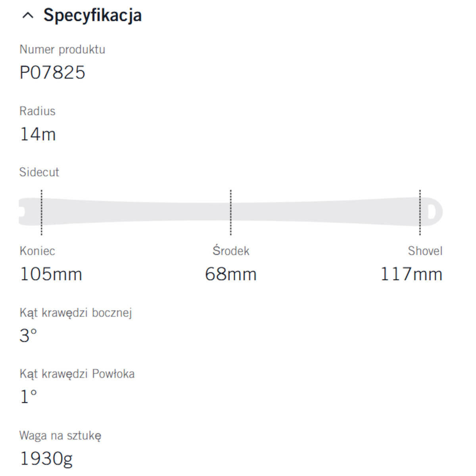Click the ski sidecut diagram image
Image resolution: width=476 pixels, height=476 pixels.
230,212
